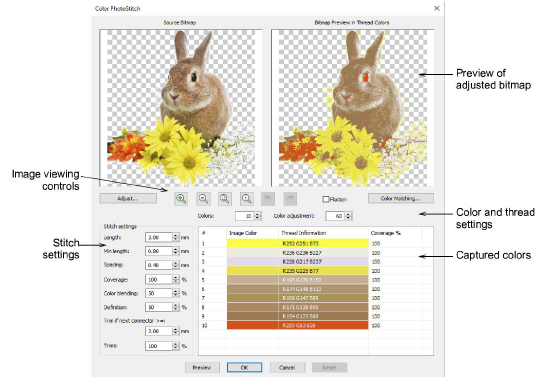
Task: Click the Colors spinner arrows
Action: (x=257, y=216)
